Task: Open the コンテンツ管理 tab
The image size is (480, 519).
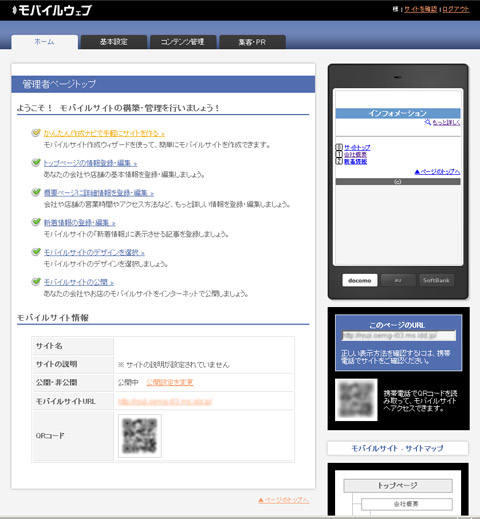Action: [x=183, y=42]
